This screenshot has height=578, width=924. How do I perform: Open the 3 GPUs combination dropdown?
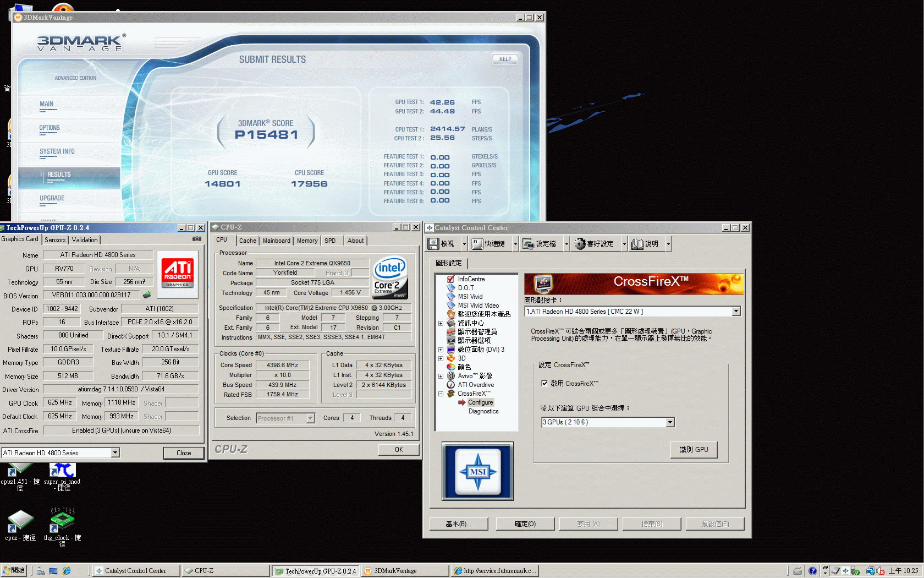click(x=670, y=422)
